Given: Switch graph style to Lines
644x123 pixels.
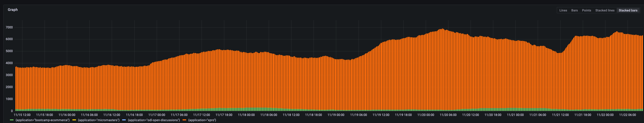Looking at the screenshot, I should click(563, 10).
